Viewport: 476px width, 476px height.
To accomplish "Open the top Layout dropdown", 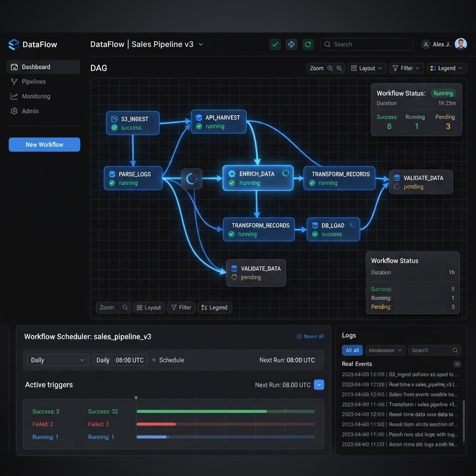I will [367, 68].
